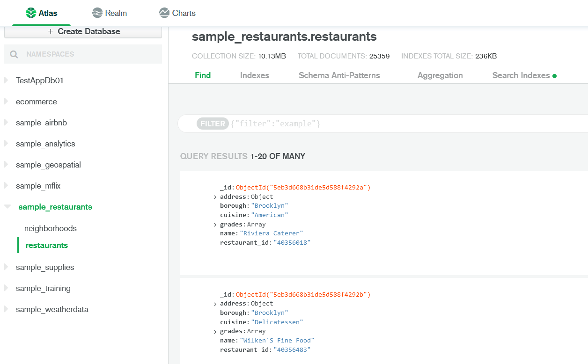Collapse the sample_restaurants database
Viewport: 588px width, 364px height.
pyautogui.click(x=7, y=206)
